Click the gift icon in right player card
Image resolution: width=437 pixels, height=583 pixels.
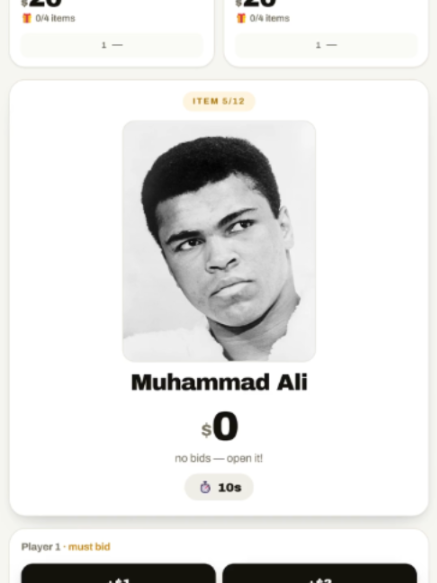241,18
